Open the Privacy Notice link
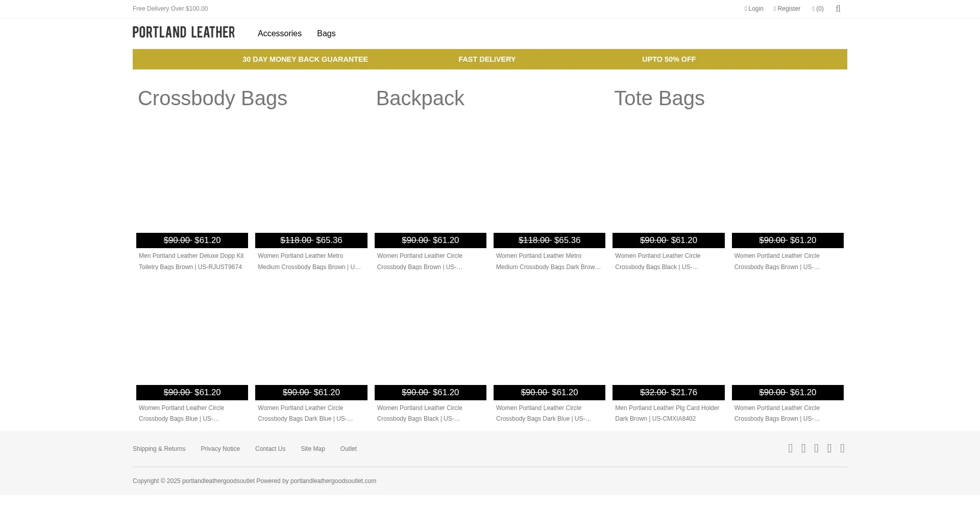 tap(220, 449)
